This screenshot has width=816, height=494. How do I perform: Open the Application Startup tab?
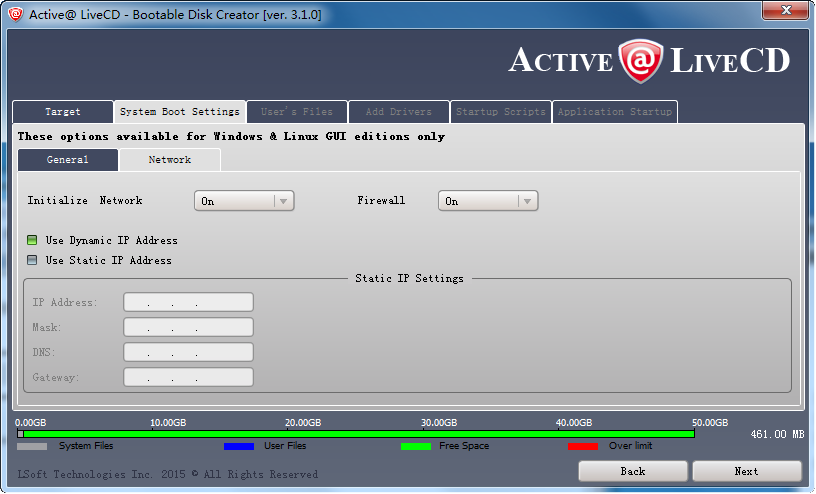(x=615, y=112)
